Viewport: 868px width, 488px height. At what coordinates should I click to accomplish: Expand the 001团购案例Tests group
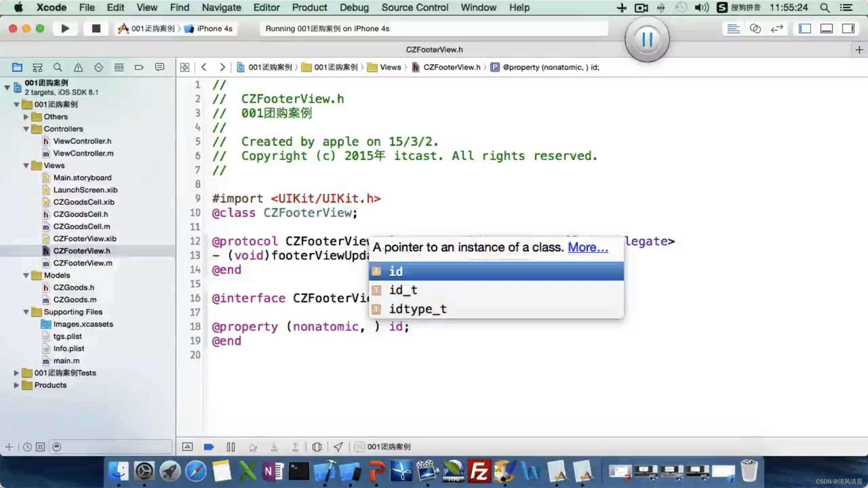coord(16,373)
